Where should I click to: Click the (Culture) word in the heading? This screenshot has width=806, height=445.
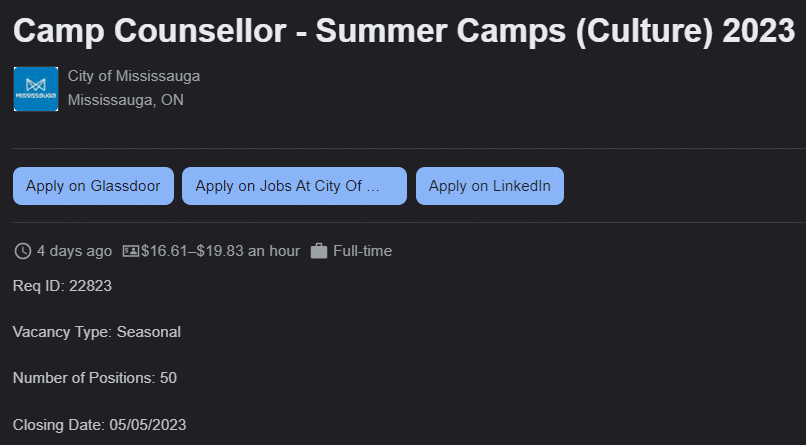[x=645, y=31]
